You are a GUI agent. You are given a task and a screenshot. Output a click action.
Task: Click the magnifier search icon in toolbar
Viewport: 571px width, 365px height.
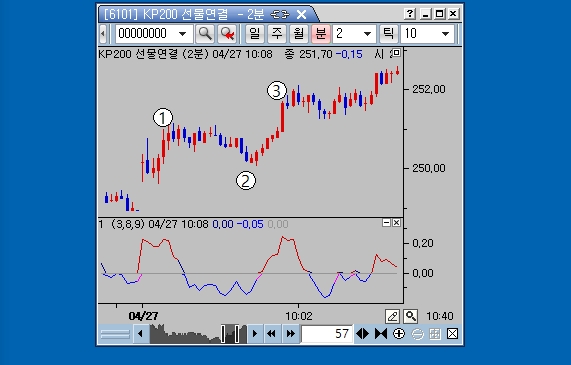pyautogui.click(x=205, y=34)
